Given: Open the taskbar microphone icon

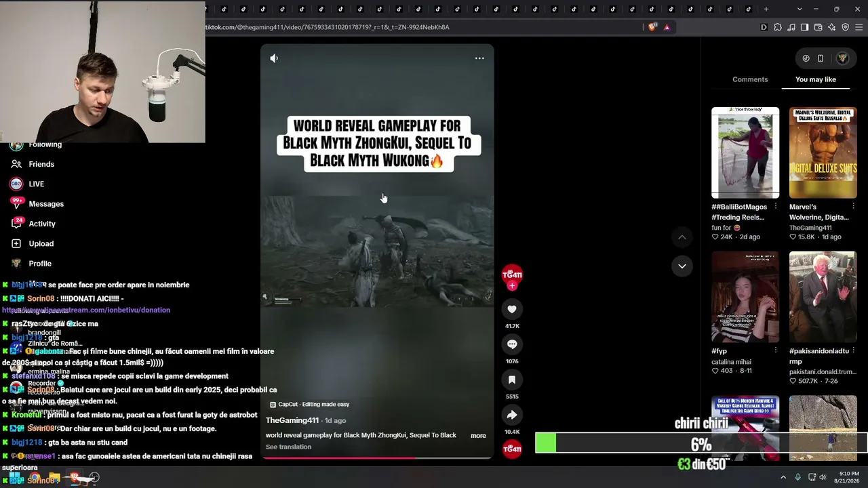Looking at the screenshot, I should (x=798, y=477).
